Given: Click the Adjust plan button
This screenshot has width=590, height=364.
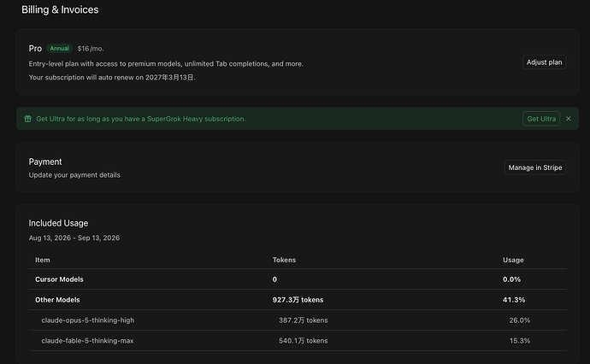Looking at the screenshot, I should tap(544, 62).
